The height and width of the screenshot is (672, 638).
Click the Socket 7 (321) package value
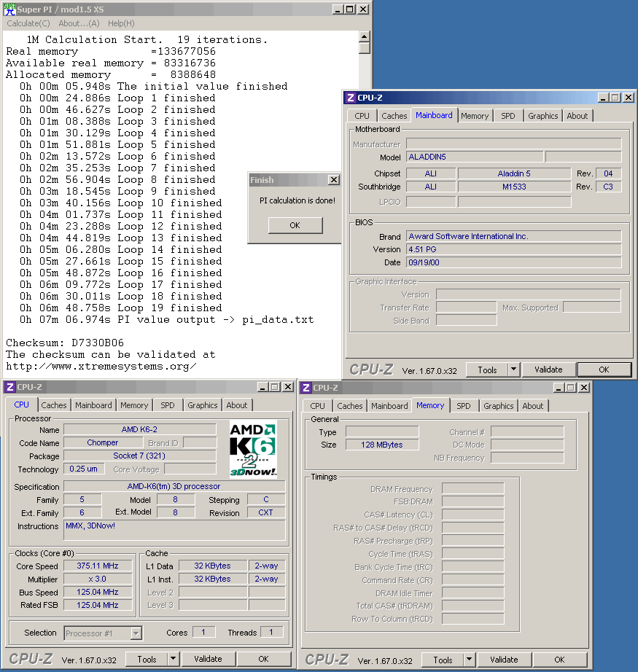(139, 456)
